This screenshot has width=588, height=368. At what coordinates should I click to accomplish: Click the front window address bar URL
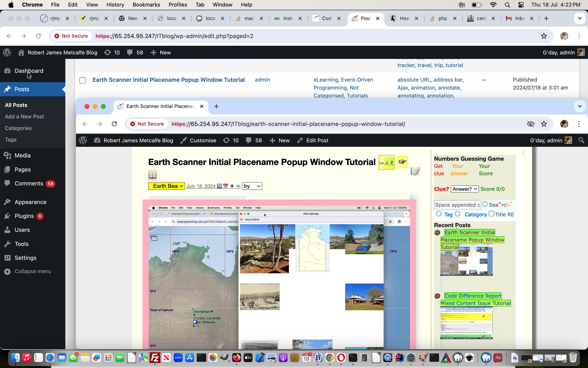pos(288,124)
